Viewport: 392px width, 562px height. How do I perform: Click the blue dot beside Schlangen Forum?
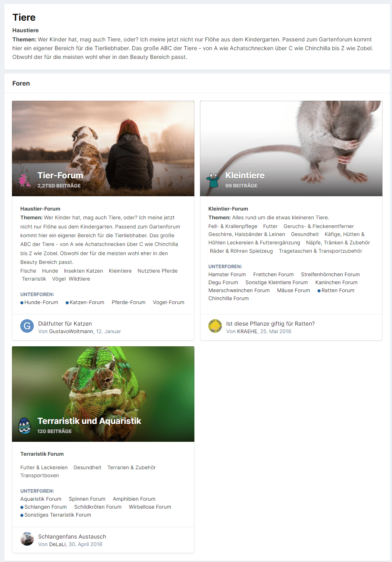pos(22,507)
